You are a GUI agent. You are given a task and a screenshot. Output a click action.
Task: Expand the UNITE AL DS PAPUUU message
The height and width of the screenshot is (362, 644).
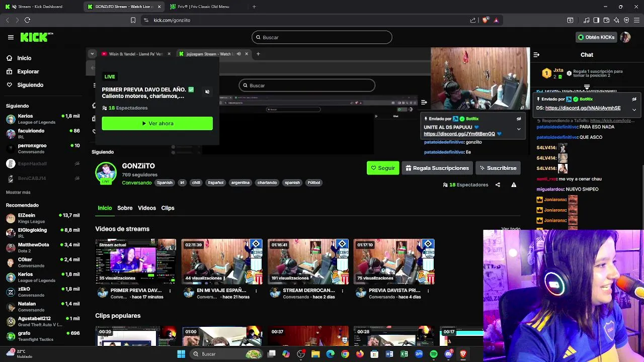tap(519, 129)
